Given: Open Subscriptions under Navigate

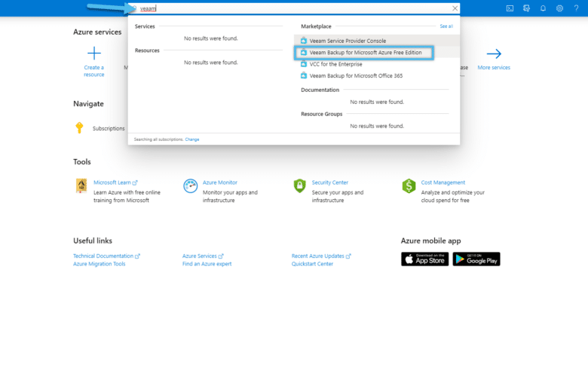Looking at the screenshot, I should (109, 128).
